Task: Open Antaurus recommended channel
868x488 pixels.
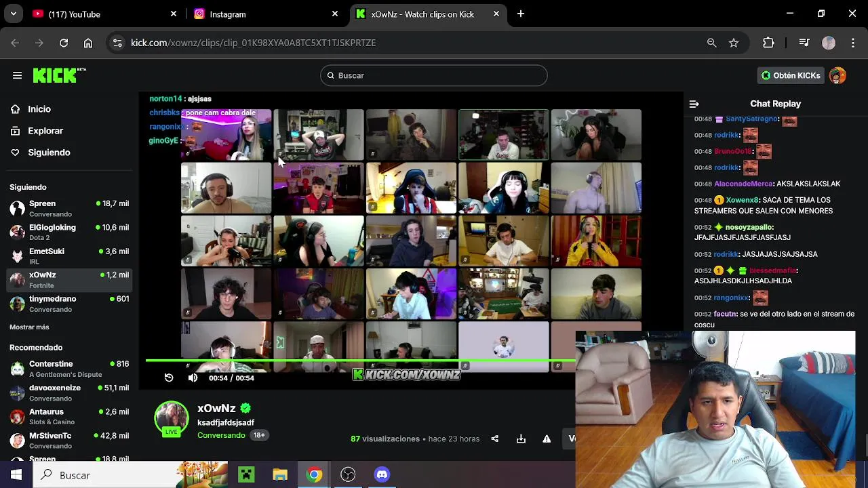Action: coord(69,417)
